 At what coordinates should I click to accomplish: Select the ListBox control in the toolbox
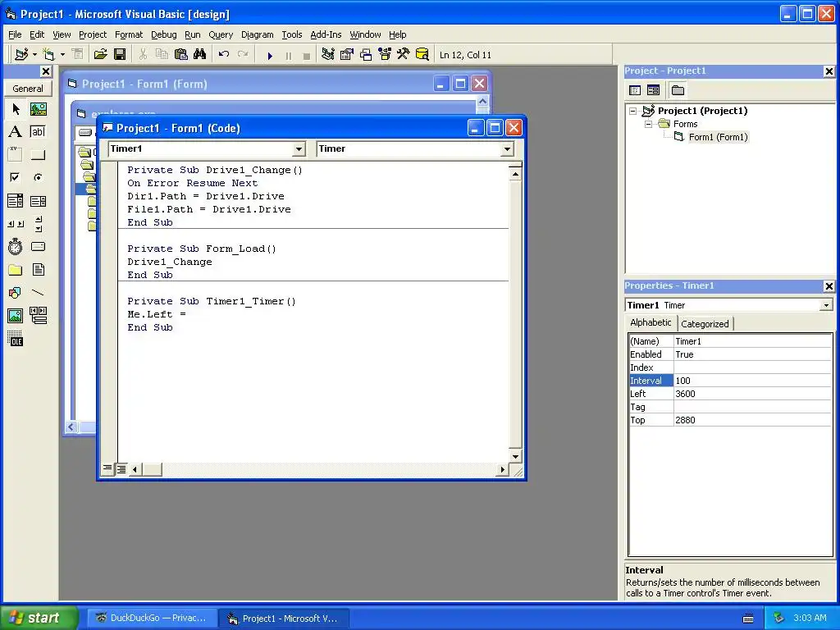tap(38, 201)
